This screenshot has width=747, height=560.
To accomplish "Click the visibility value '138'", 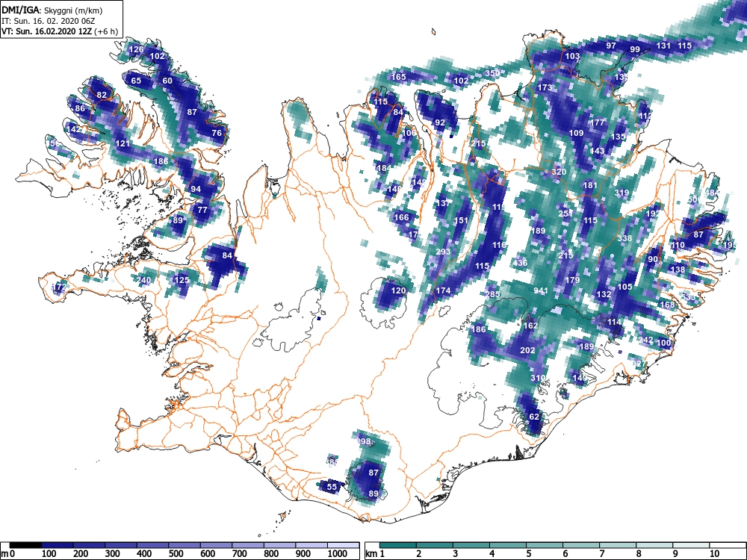I will [x=678, y=270].
